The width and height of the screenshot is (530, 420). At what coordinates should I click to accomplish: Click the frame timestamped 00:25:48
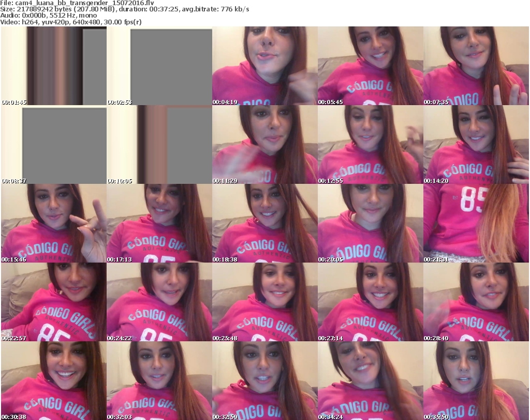[x=265, y=302]
